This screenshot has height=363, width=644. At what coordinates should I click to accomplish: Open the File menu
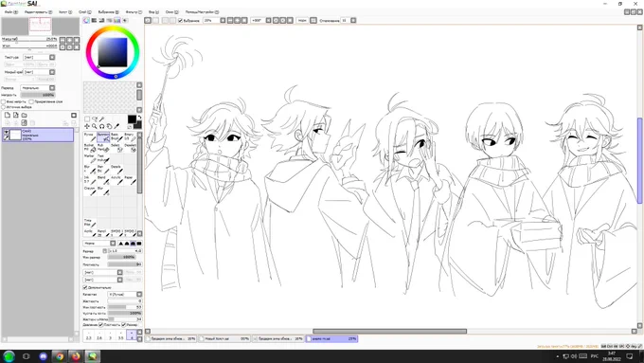(x=10, y=12)
